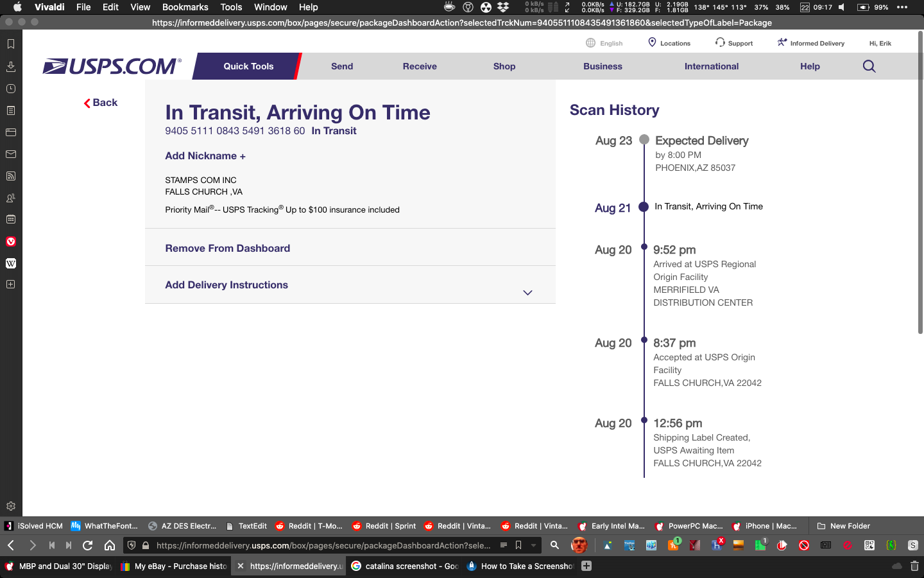
Task: Open the Calendar panel in the sidebar
Action: 11,219
